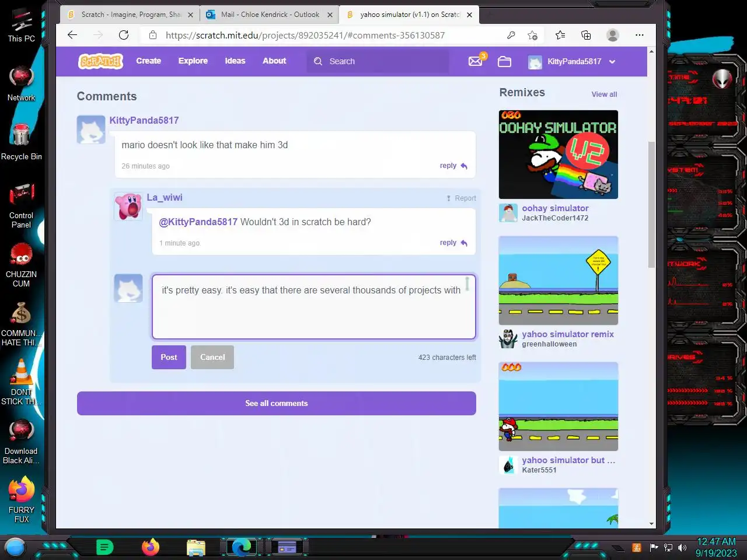The height and width of the screenshot is (560, 747).
Task: Click the browser Back arrow
Action: pyautogui.click(x=72, y=35)
